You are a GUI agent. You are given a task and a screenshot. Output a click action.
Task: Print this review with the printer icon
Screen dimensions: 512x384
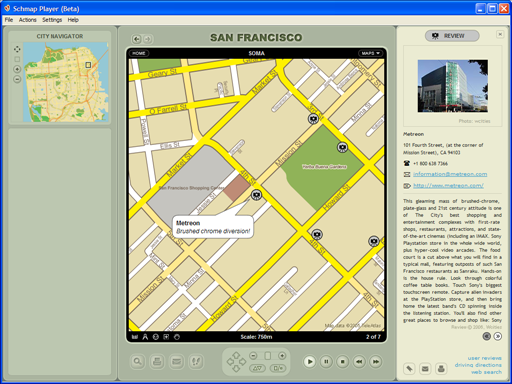coord(441,369)
